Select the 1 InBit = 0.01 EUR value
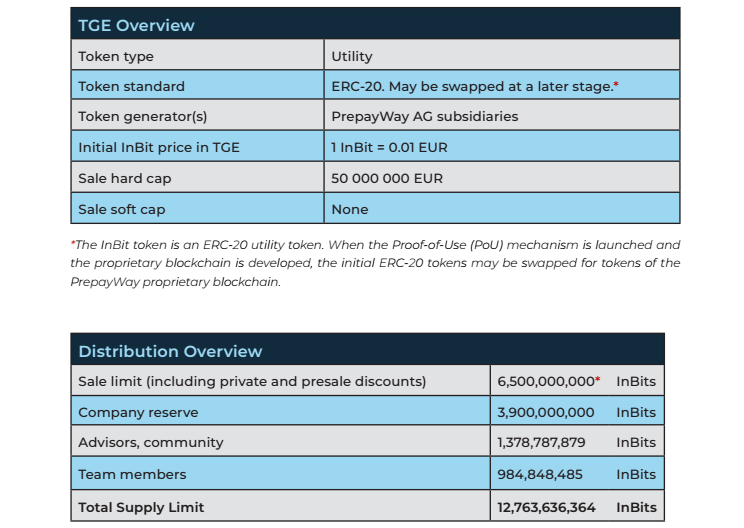744x528 pixels. pos(389,147)
